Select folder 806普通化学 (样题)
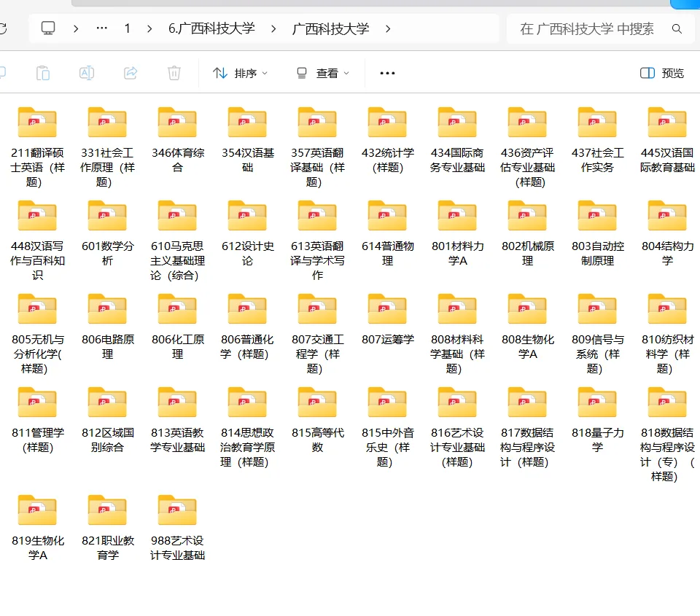Screen dimensions: 700x616 click(x=248, y=327)
